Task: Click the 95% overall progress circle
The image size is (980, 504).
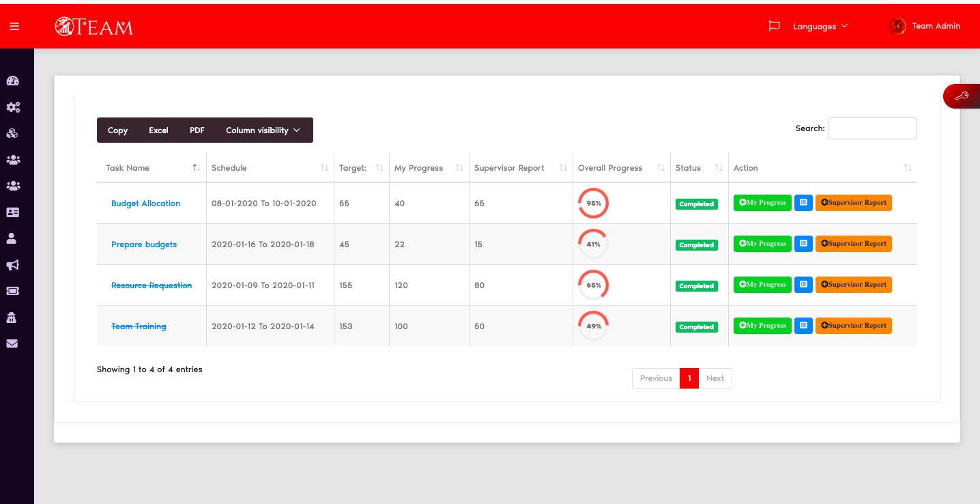Action: pos(593,204)
